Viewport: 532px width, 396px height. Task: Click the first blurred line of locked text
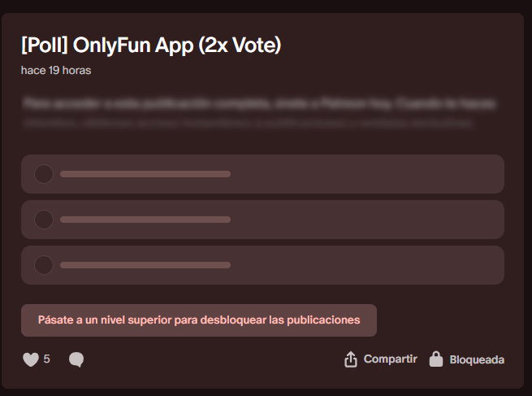260,105
